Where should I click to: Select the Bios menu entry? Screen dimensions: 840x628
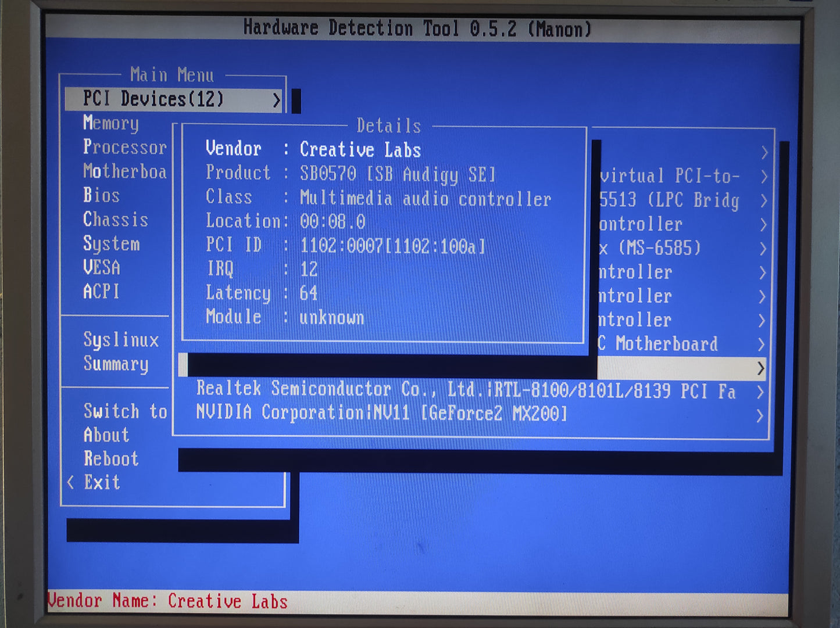pos(101,195)
